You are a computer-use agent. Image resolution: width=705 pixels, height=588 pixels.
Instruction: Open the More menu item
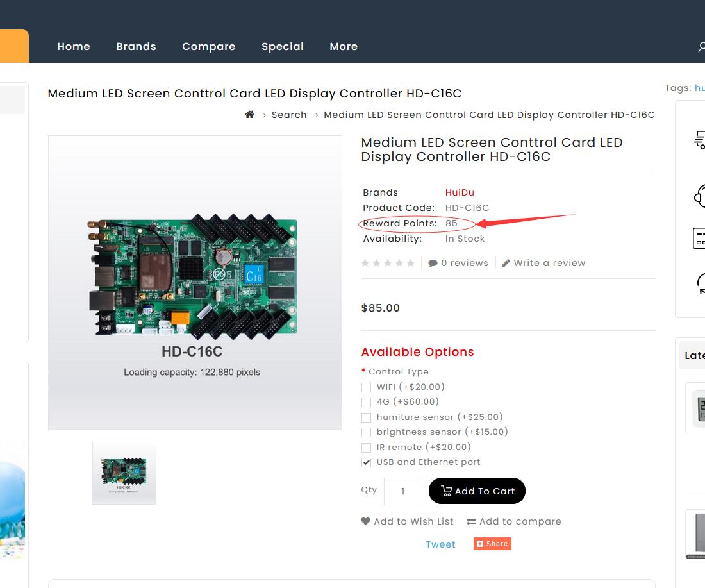pyautogui.click(x=344, y=46)
